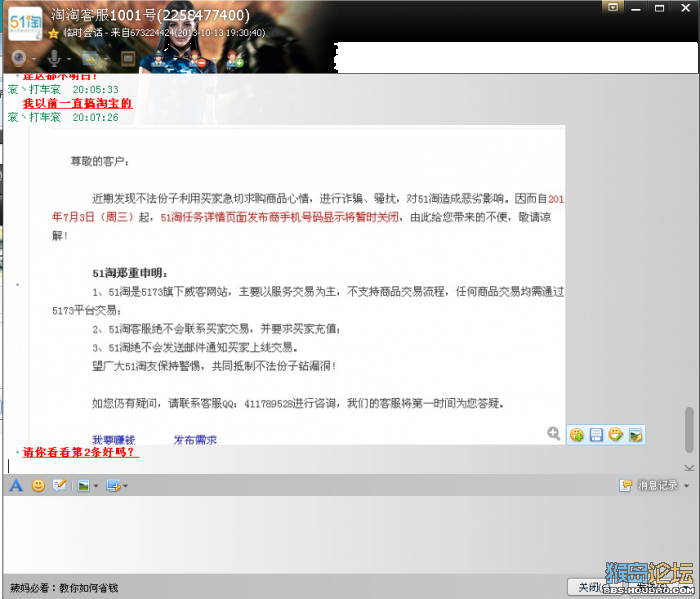Click the 我要赚钱 link in image
Viewport: 700px width, 599px height.
[113, 440]
